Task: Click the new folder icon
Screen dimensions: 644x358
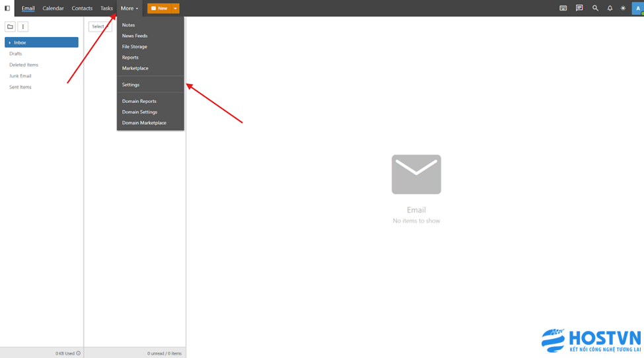Action: pyautogui.click(x=10, y=26)
